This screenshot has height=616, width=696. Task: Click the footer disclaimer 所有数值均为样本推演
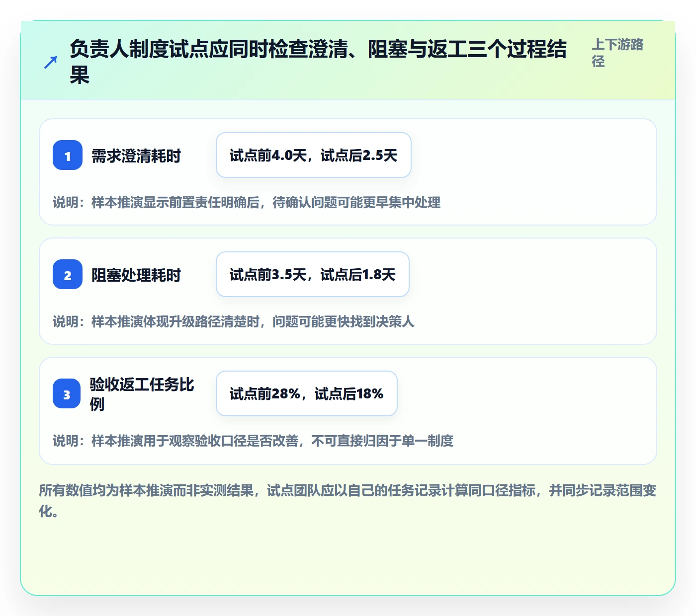[x=348, y=501]
